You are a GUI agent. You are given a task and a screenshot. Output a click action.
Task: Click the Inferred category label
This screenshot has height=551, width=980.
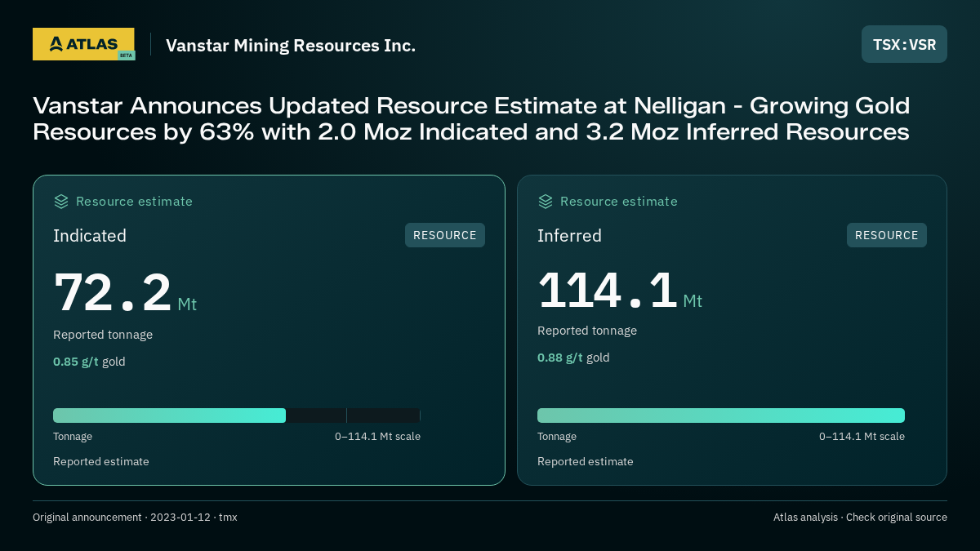coord(569,236)
